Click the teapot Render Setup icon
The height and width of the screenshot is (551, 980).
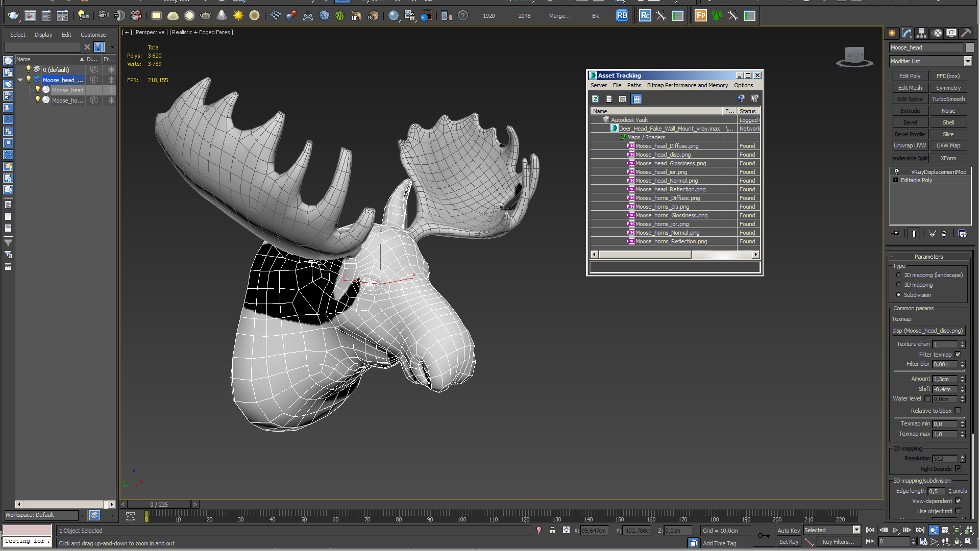point(13,16)
